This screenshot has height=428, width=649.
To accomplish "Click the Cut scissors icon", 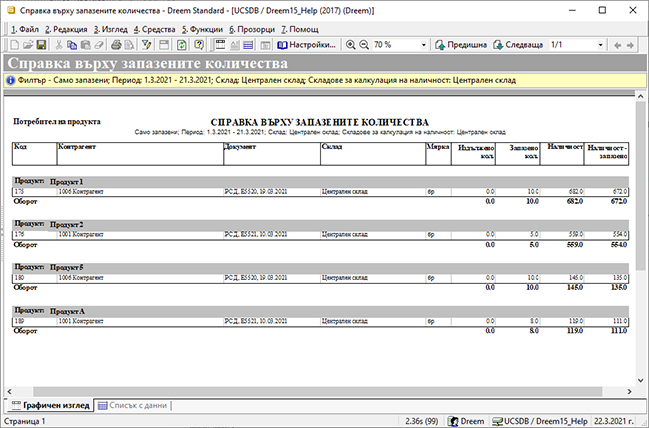I will [x=59, y=45].
